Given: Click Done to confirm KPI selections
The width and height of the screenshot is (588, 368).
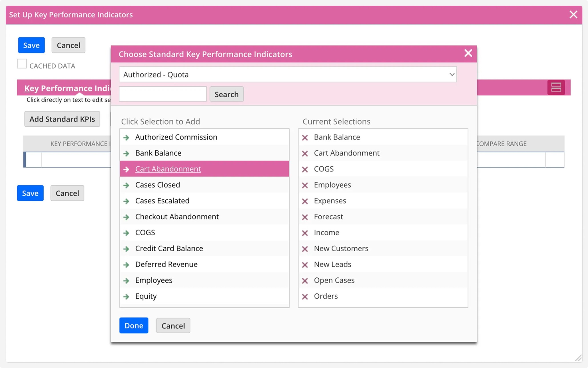Looking at the screenshot, I should click(x=134, y=325).
